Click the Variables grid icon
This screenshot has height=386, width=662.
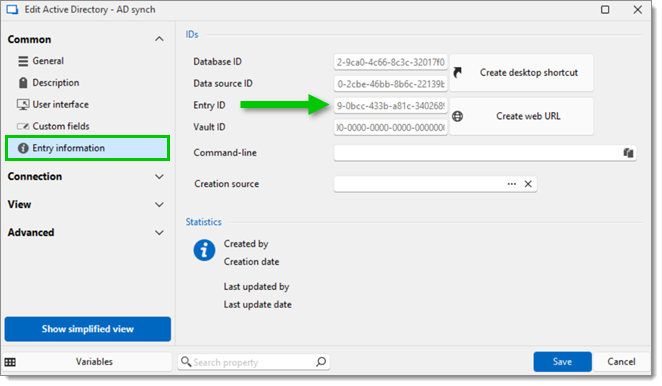click(11, 362)
